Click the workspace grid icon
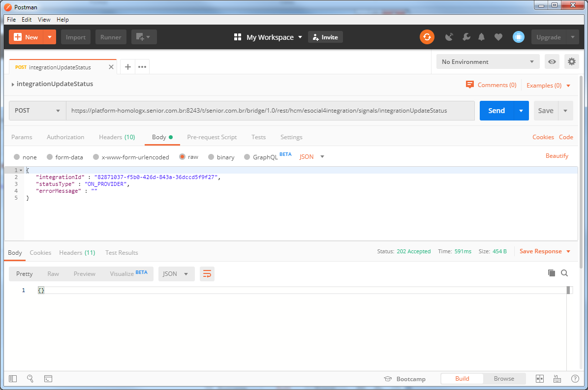 click(x=237, y=37)
